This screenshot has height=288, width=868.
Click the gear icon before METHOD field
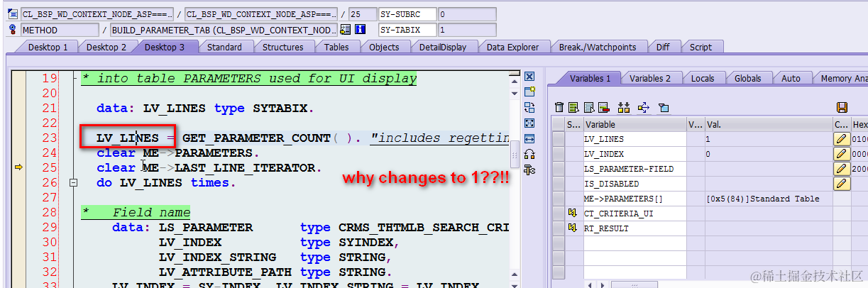[12, 30]
